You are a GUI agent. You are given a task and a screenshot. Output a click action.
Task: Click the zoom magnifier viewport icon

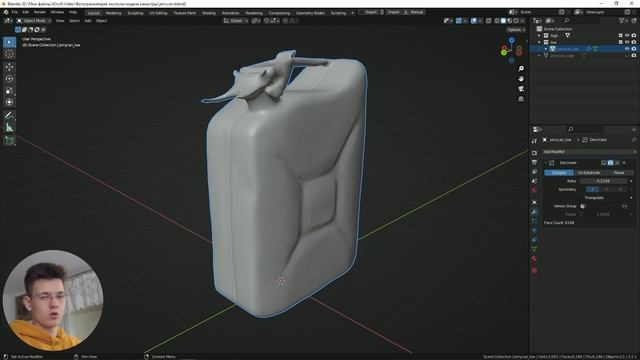(x=521, y=69)
